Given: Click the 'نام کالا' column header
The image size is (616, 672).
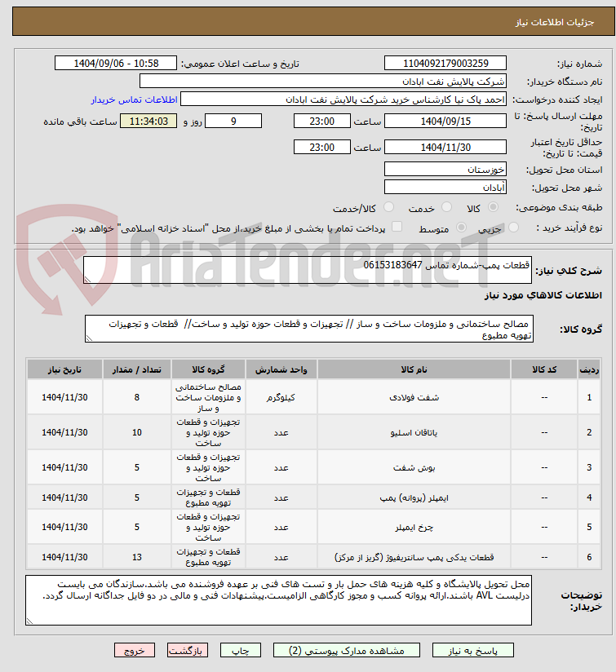Looking at the screenshot, I should click(x=414, y=369).
